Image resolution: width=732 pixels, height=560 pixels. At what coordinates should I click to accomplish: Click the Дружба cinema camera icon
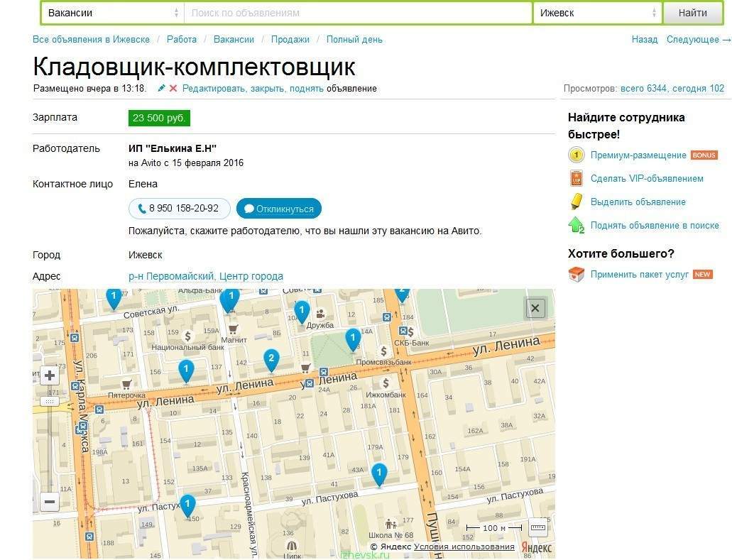tap(321, 314)
